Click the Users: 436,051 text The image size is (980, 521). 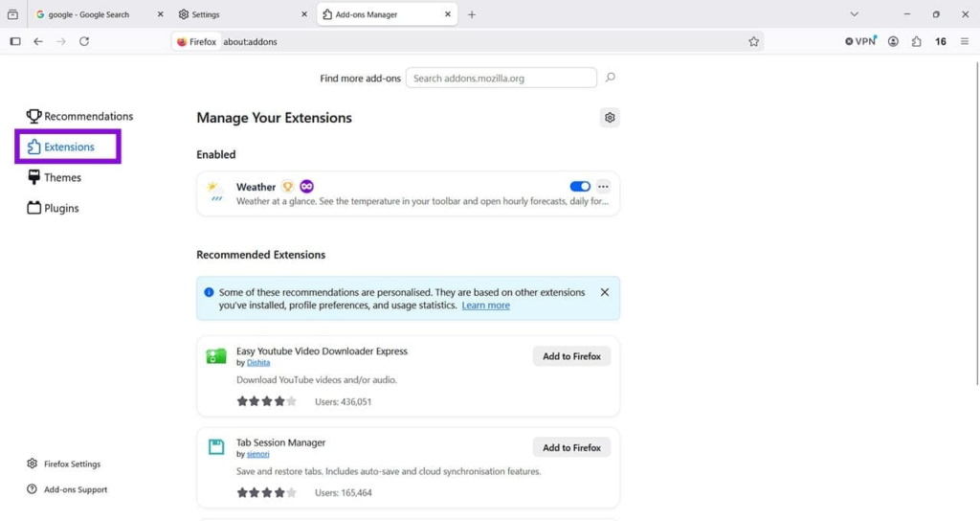tap(344, 402)
